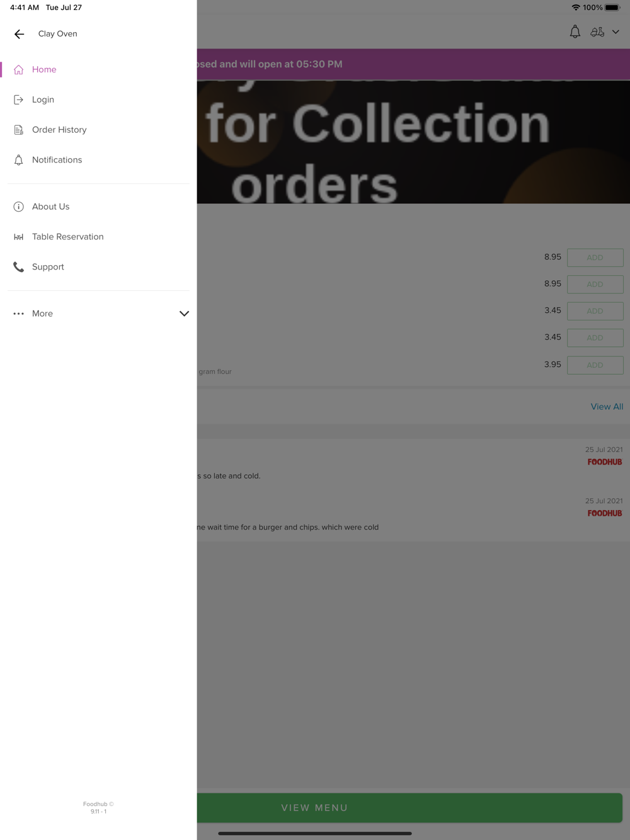Click the More three-dots icon
Screen dimensions: 630x840
[19, 314]
